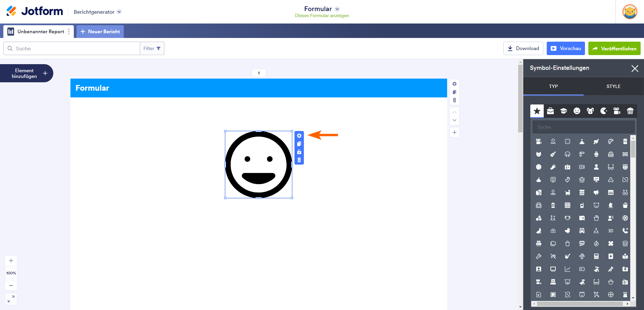
Task: Focus the symbol Suche search field
Action: 584,127
